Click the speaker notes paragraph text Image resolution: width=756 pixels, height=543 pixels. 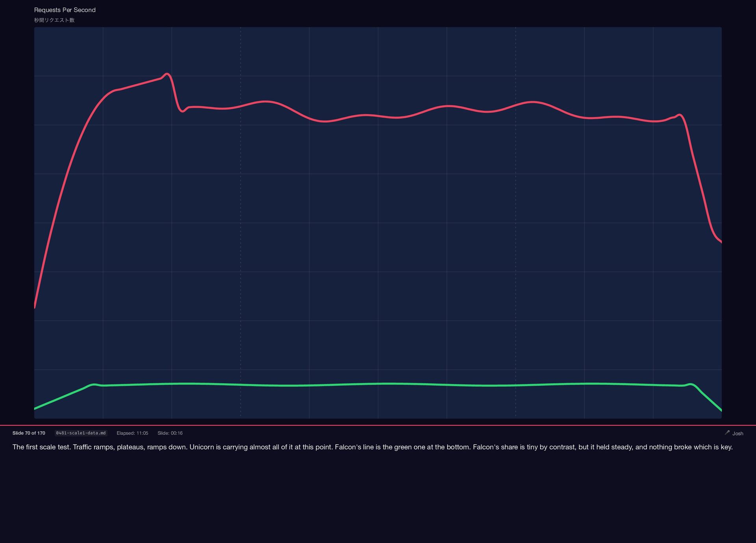(x=372, y=447)
